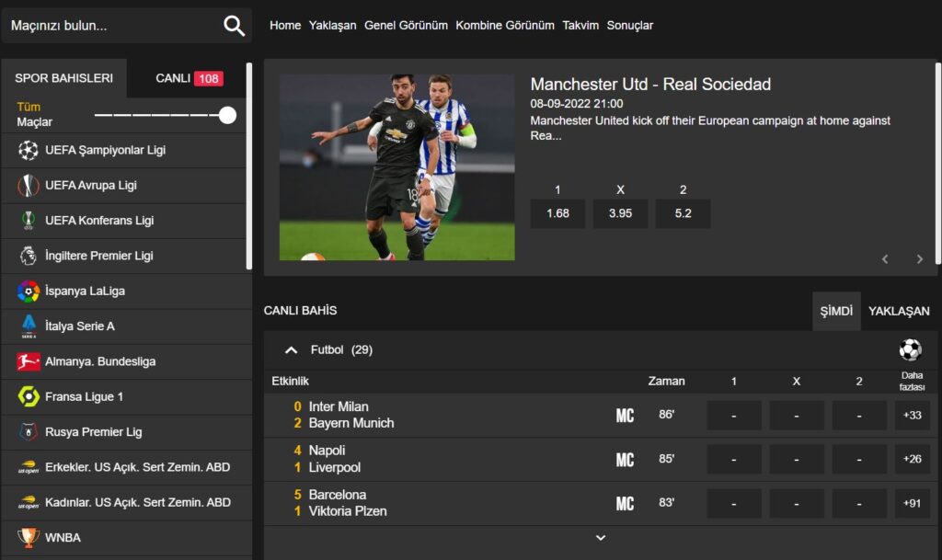Click the football icon in Futbol header
The image size is (942, 560).
click(x=910, y=350)
